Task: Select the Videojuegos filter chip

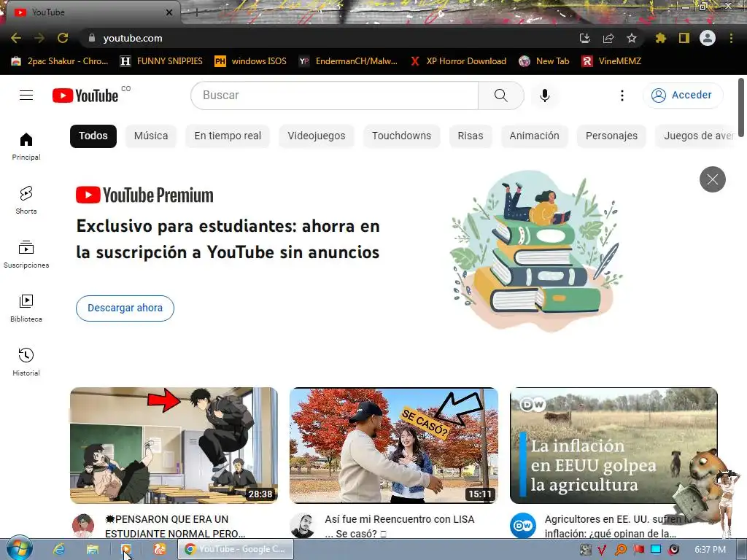Action: point(317,136)
